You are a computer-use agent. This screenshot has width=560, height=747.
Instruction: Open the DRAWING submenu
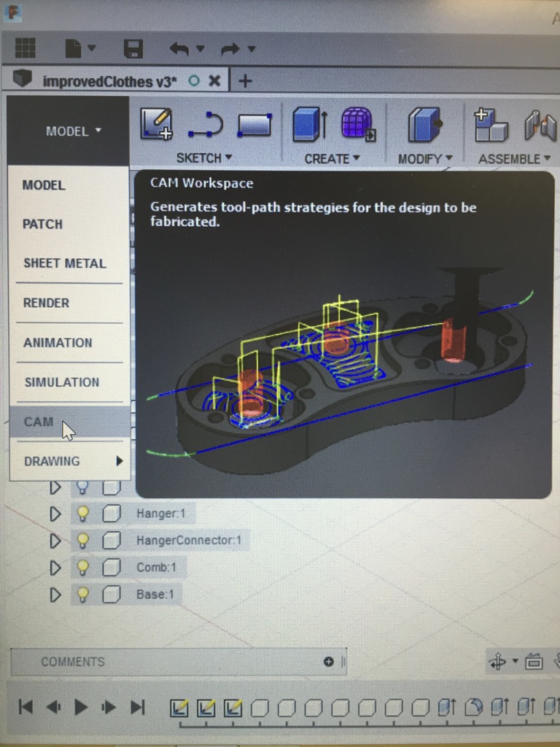point(69,461)
